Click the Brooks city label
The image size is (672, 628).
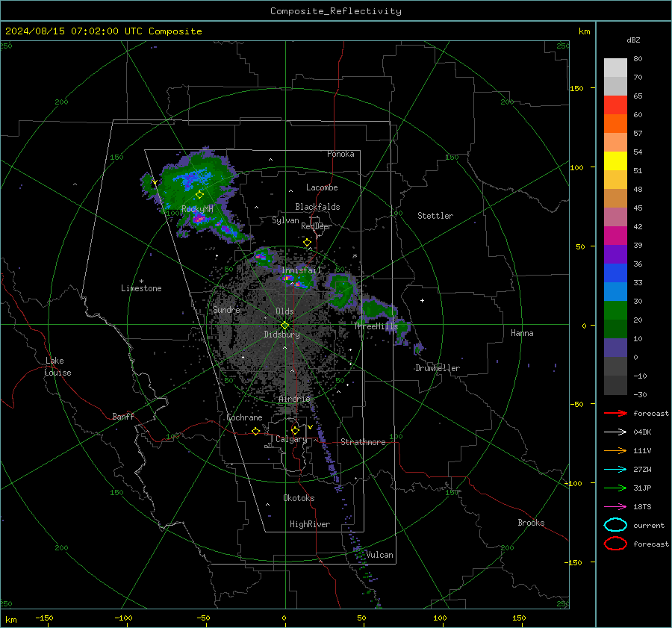(531, 523)
